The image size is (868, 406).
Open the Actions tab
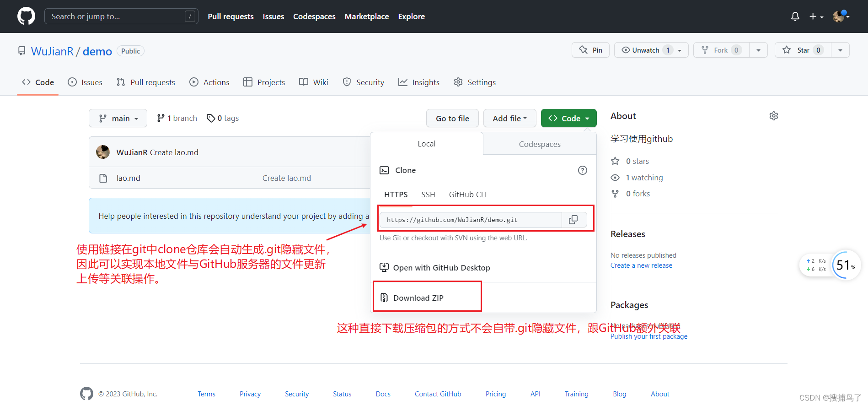click(209, 82)
